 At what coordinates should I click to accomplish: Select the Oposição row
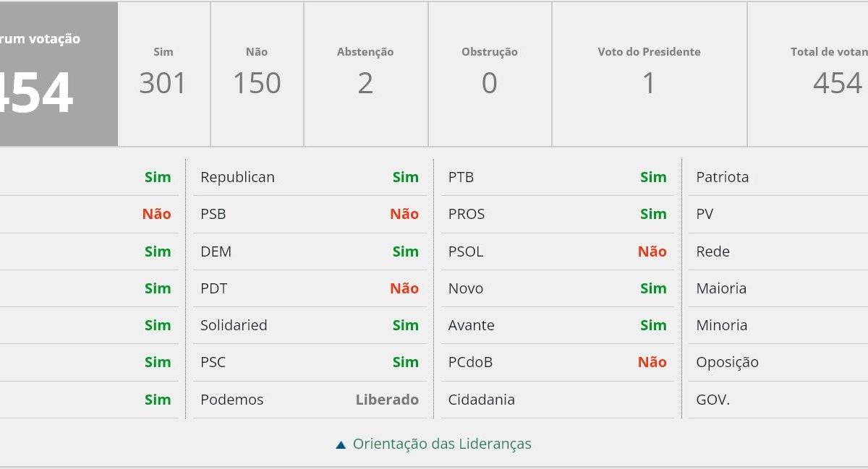pyautogui.click(x=728, y=362)
